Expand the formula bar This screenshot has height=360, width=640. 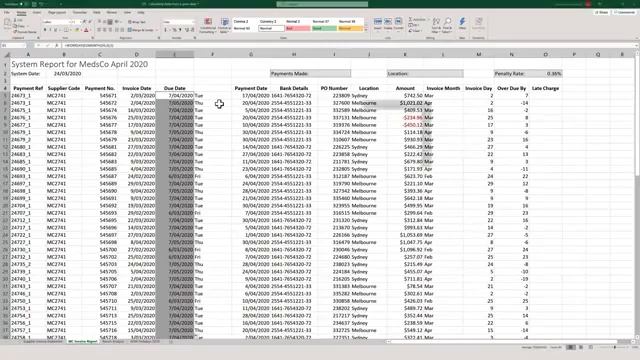[636, 45]
